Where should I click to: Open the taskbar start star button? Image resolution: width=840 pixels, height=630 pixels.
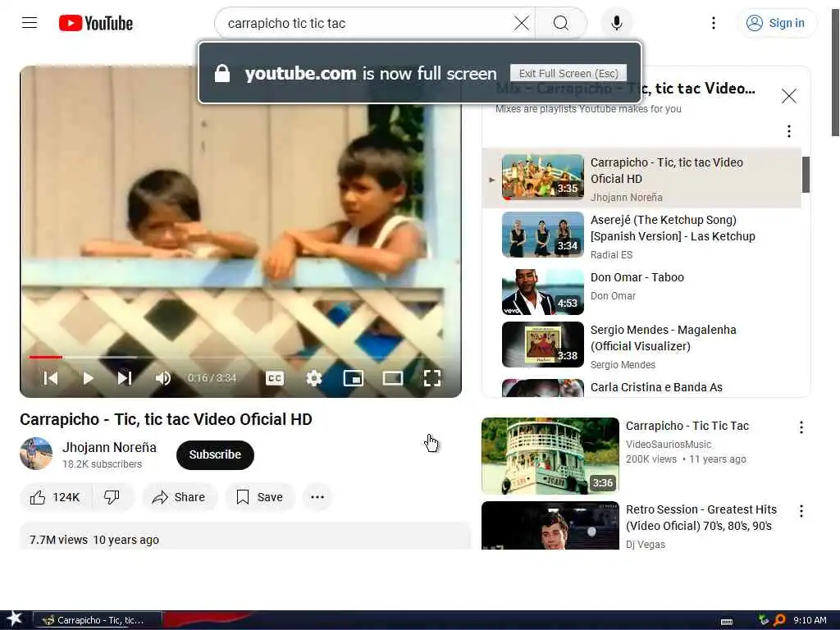click(14, 619)
